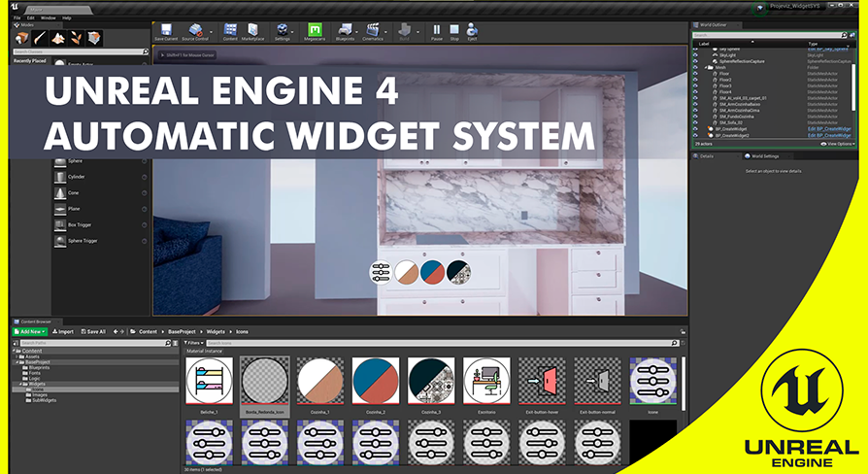Toggle visibility of SM_ArmCozinhaCima
Viewport: 868px width, 474px height.
695,110
